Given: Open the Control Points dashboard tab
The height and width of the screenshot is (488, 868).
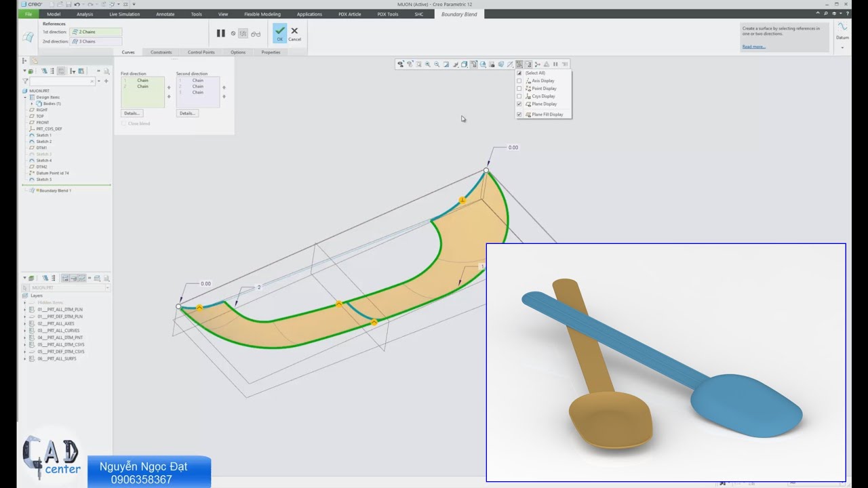Looking at the screenshot, I should point(201,52).
